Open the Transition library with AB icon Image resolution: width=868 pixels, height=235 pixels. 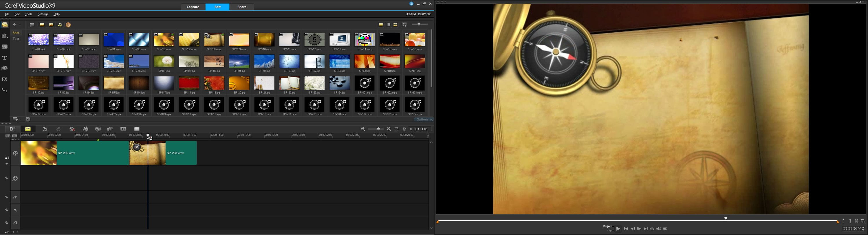5,47
